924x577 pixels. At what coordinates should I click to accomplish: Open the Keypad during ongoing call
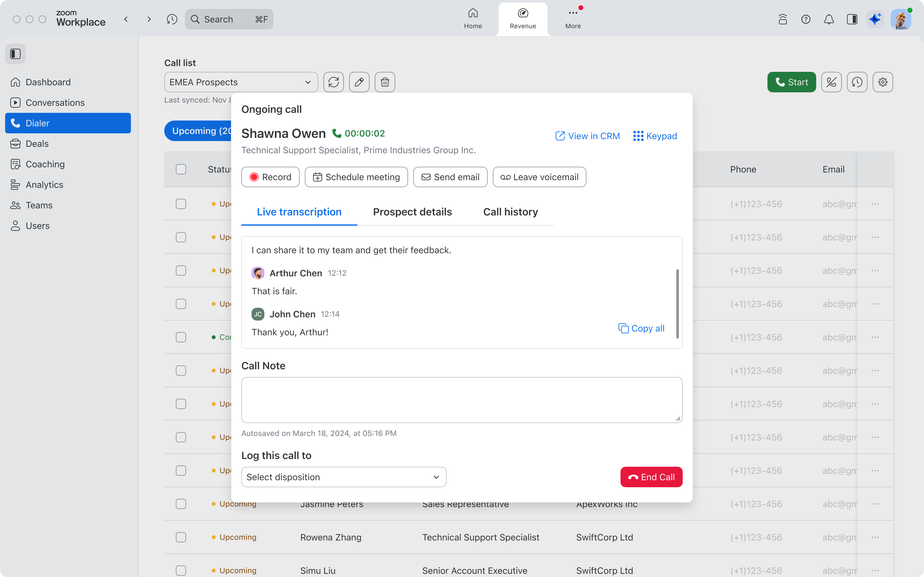coord(654,136)
